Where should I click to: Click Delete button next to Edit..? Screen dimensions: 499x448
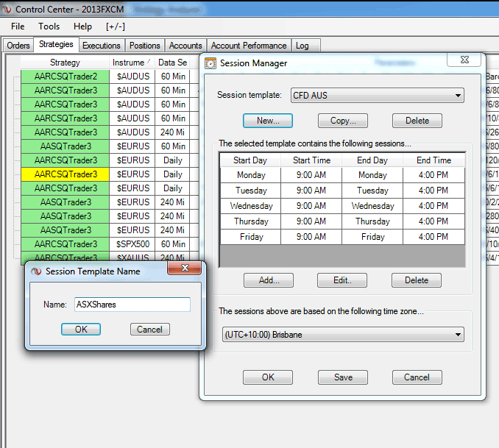pyautogui.click(x=417, y=280)
